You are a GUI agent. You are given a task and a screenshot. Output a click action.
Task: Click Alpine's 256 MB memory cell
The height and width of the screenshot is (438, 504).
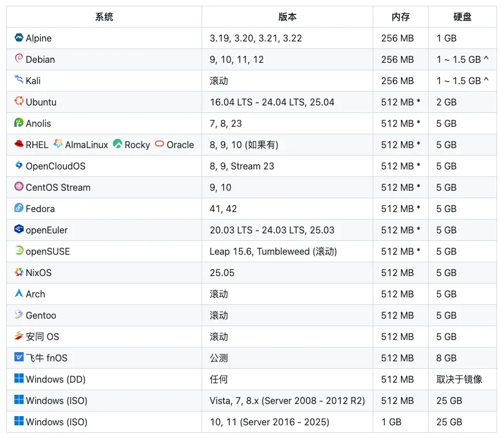tap(397, 38)
